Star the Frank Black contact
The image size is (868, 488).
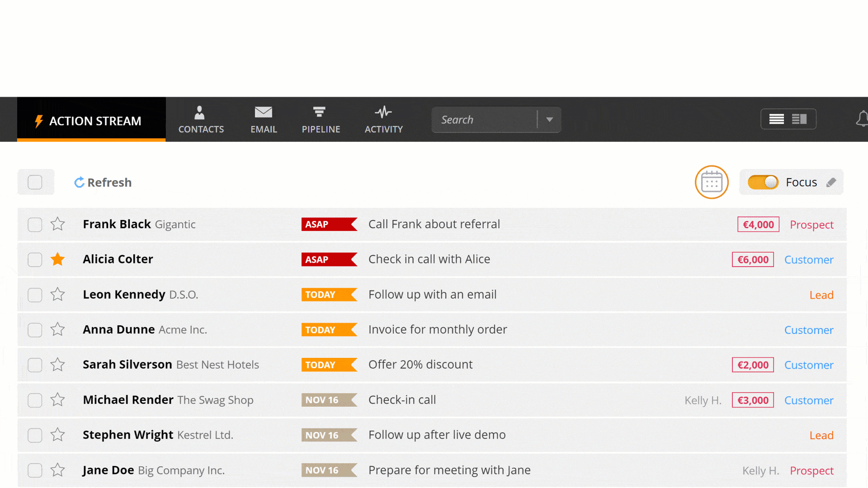pos(57,224)
